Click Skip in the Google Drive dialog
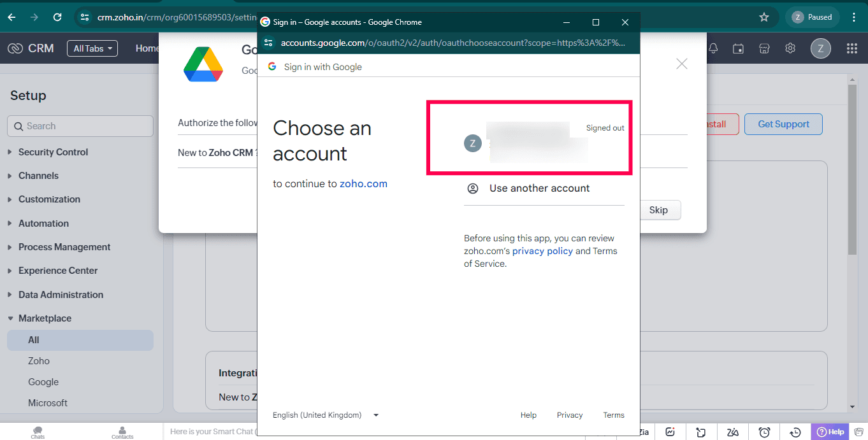Image resolution: width=868 pixels, height=440 pixels. point(658,210)
